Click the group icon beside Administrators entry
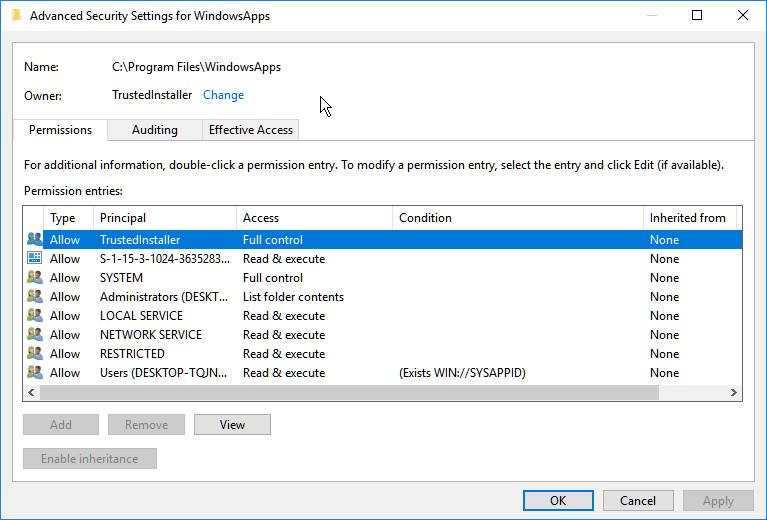The width and height of the screenshot is (767, 520). tap(34, 296)
